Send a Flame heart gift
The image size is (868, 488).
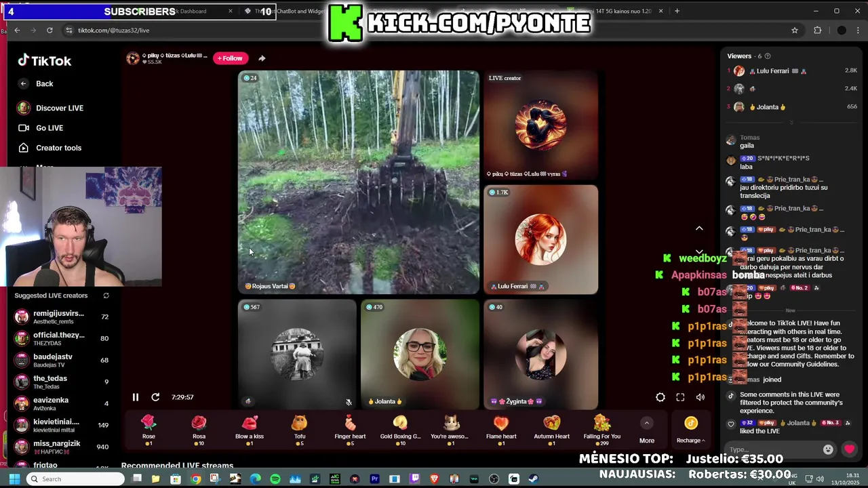[x=501, y=430]
